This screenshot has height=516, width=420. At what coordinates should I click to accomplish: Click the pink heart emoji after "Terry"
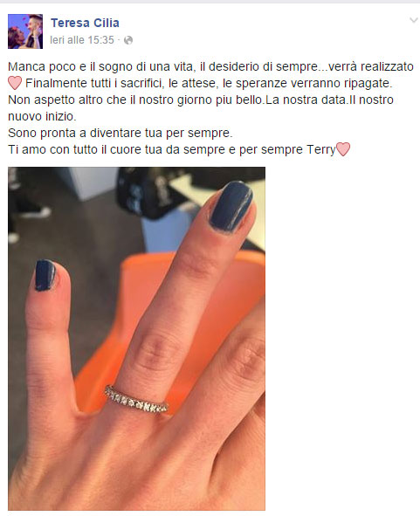[x=342, y=149]
